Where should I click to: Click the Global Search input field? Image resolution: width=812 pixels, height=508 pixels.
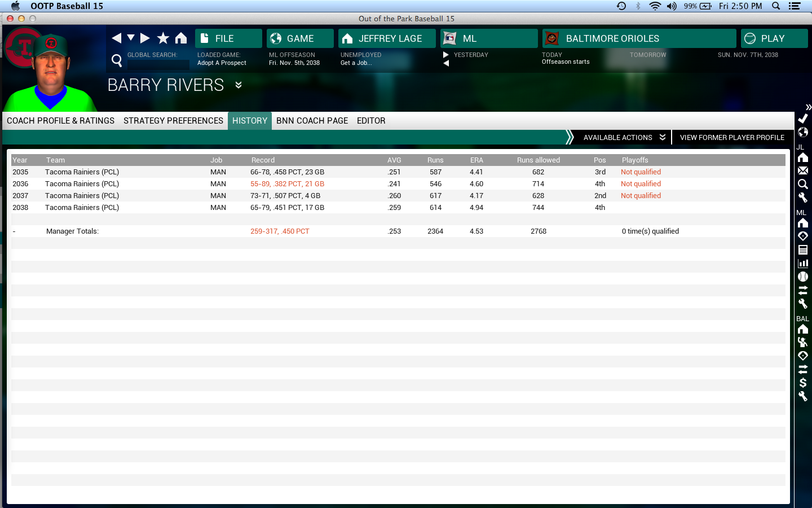click(158, 64)
